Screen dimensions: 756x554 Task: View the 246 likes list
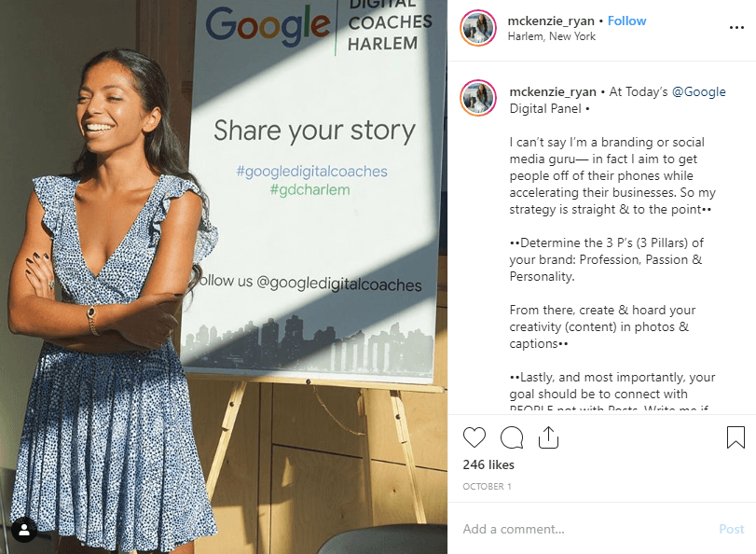pyautogui.click(x=488, y=464)
